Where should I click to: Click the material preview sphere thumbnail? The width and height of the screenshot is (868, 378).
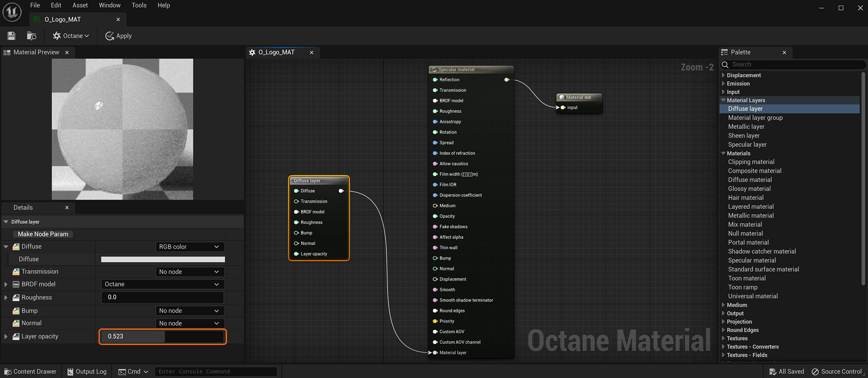tap(122, 129)
